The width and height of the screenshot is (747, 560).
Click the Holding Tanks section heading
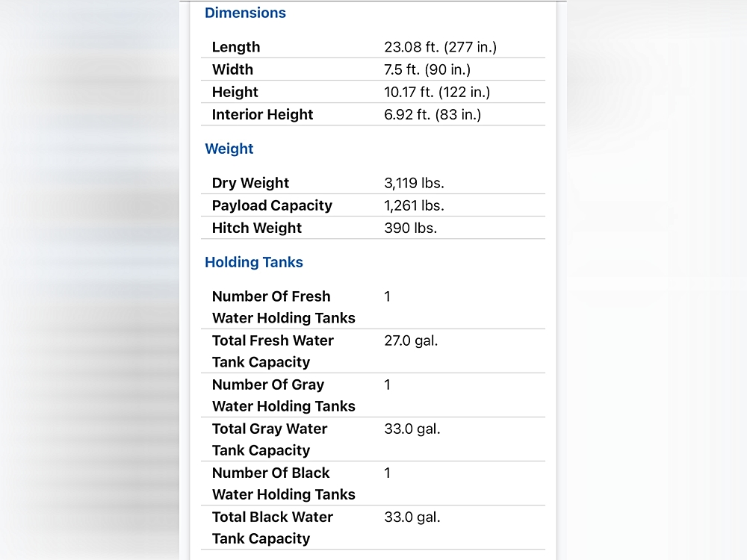(254, 262)
